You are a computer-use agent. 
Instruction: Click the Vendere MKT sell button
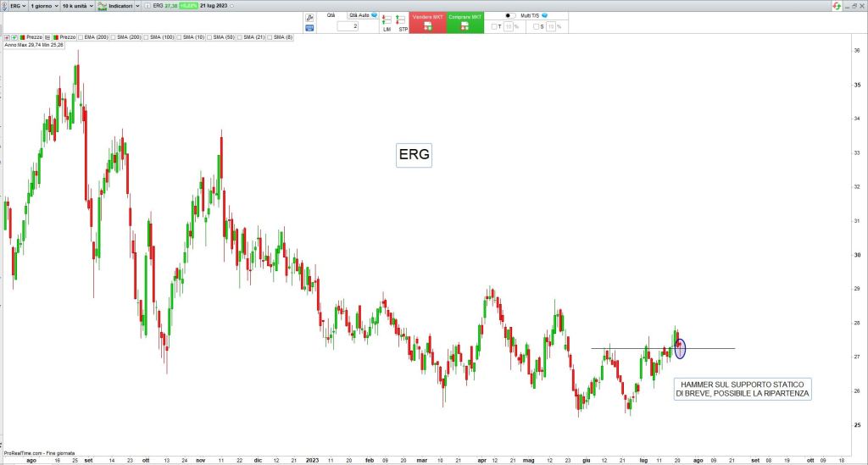(x=427, y=22)
